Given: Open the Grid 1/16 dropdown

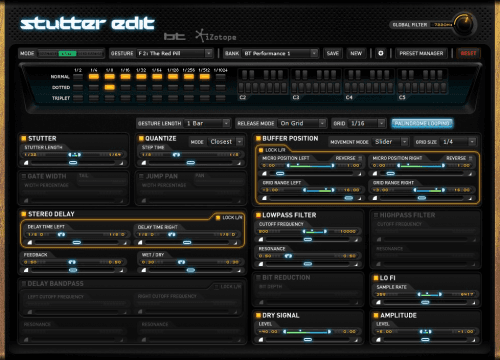Looking at the screenshot, I should [x=367, y=123].
